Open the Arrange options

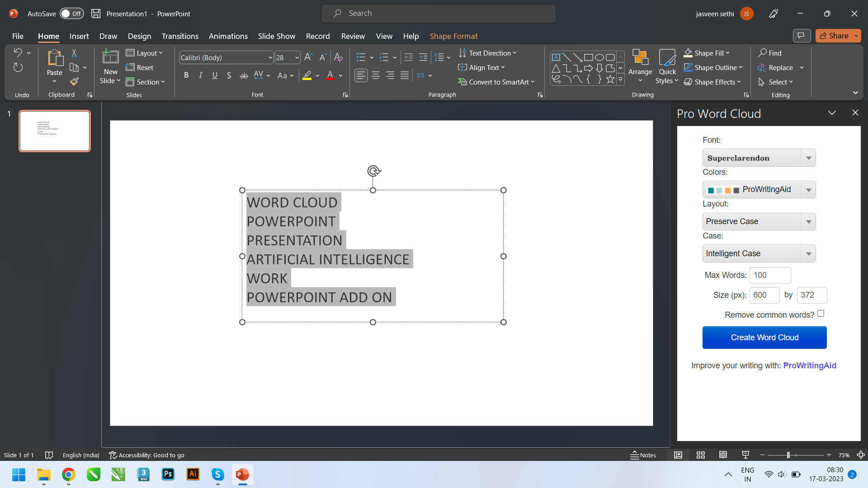click(640, 66)
